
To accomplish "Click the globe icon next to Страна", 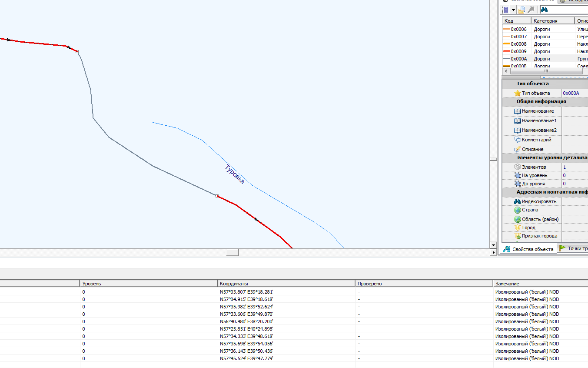I will click(x=517, y=210).
